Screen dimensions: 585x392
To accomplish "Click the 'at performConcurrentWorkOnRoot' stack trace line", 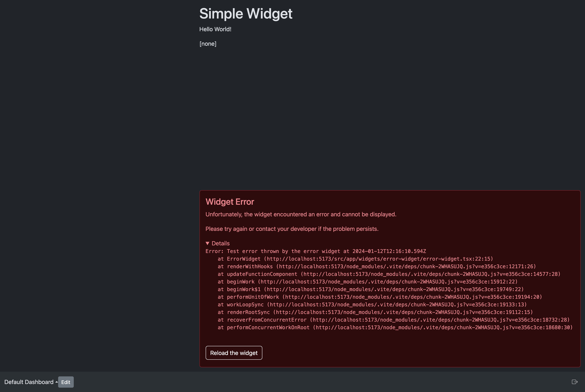I will (395, 328).
